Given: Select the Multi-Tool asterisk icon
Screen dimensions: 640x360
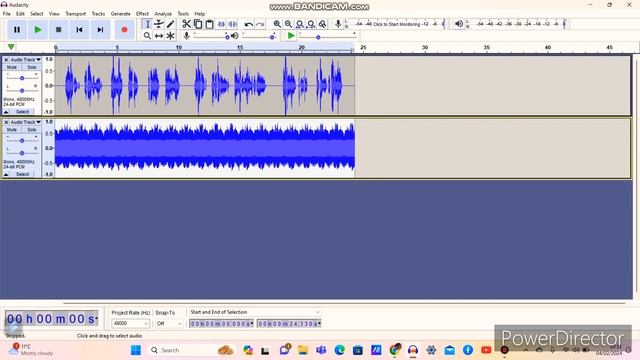Looking at the screenshot, I should pos(170,36).
